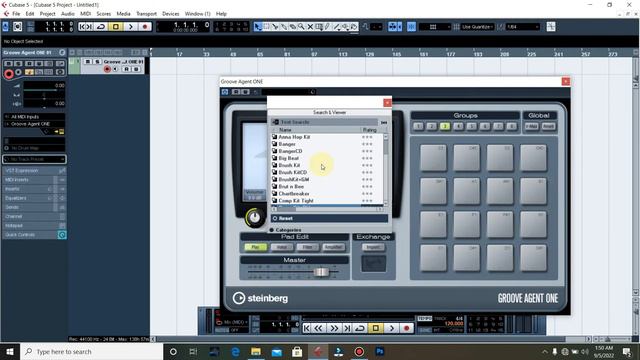Click the preset list vertical scrollbar
The height and width of the screenshot is (360, 640).
click(386, 169)
